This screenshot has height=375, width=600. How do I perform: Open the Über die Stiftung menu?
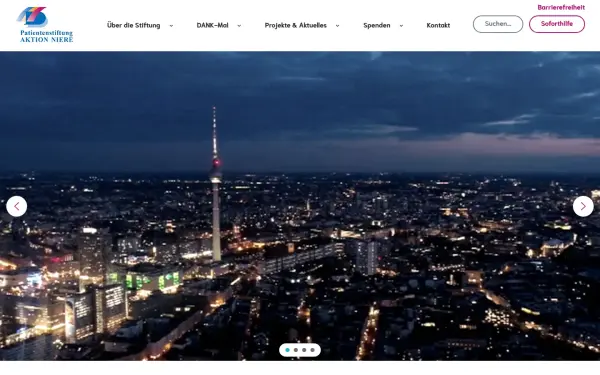tap(134, 25)
